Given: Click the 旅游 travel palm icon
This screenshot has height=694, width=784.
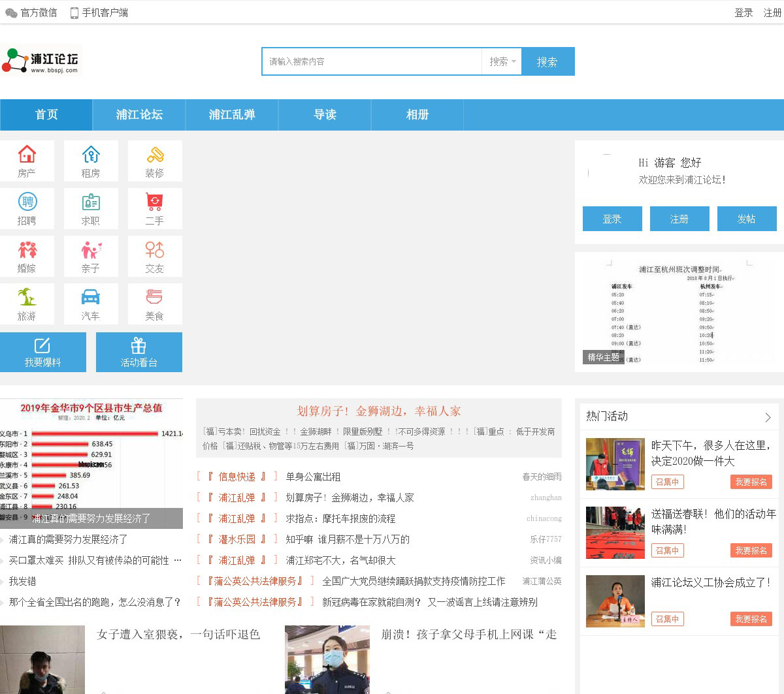Looking at the screenshot, I should [x=27, y=298].
